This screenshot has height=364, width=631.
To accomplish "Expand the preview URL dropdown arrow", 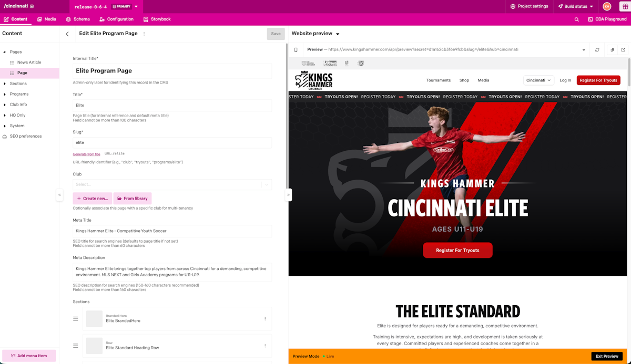I will (584, 50).
